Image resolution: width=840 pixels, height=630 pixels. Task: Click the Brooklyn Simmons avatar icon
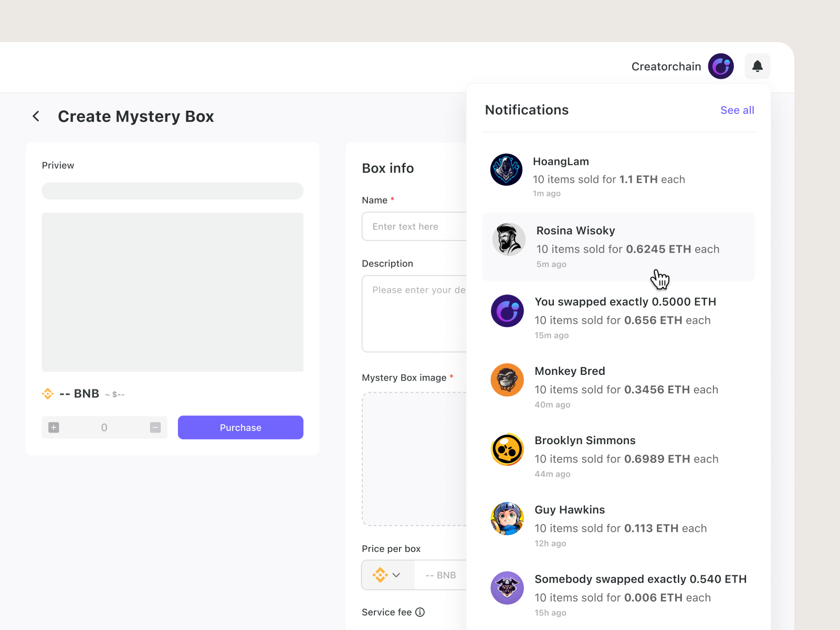pyautogui.click(x=507, y=449)
